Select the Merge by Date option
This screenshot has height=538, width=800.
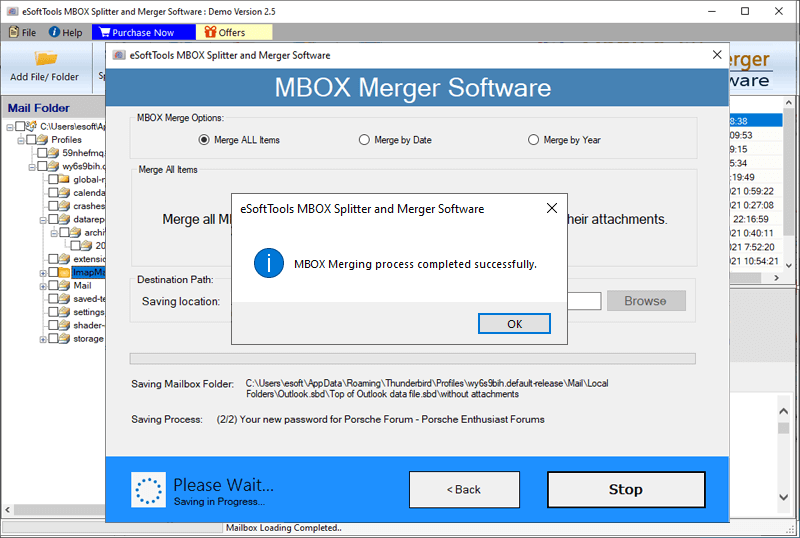click(x=364, y=140)
